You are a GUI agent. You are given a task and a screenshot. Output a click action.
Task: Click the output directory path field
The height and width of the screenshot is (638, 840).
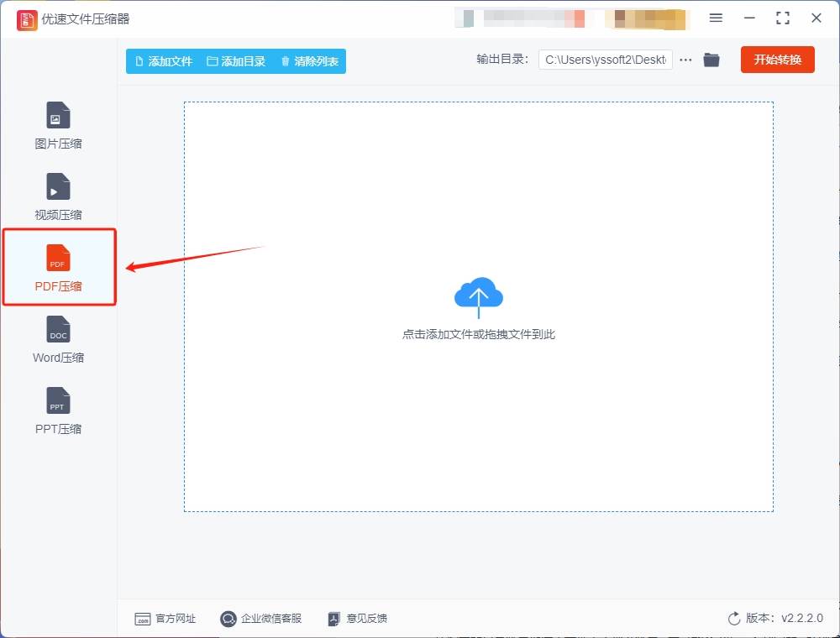(606, 60)
